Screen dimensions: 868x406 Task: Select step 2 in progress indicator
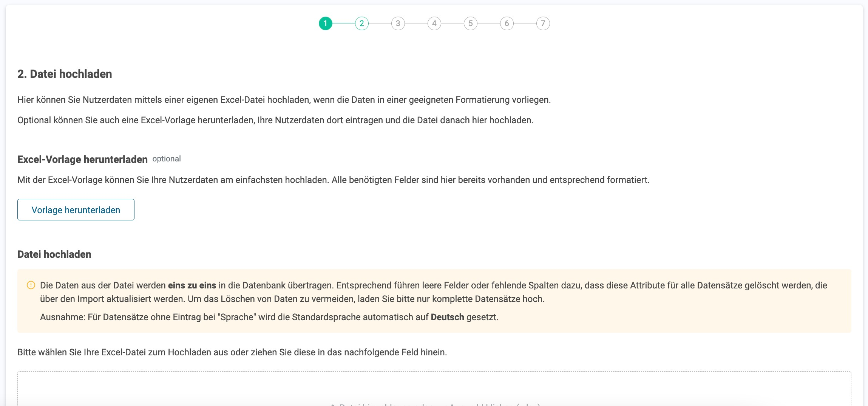[x=361, y=23]
